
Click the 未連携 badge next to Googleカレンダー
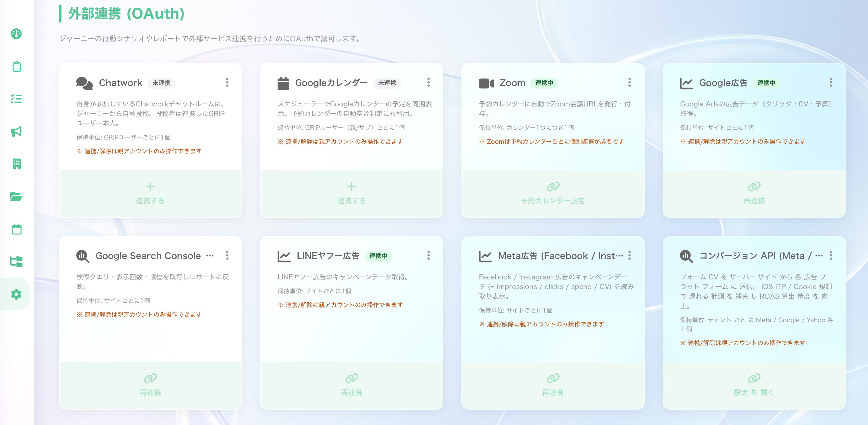tap(387, 83)
